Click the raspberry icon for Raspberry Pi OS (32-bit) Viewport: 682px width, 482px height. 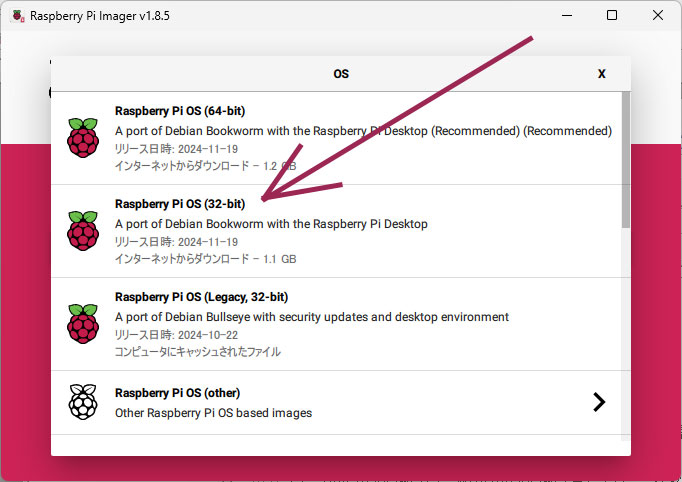tap(83, 231)
